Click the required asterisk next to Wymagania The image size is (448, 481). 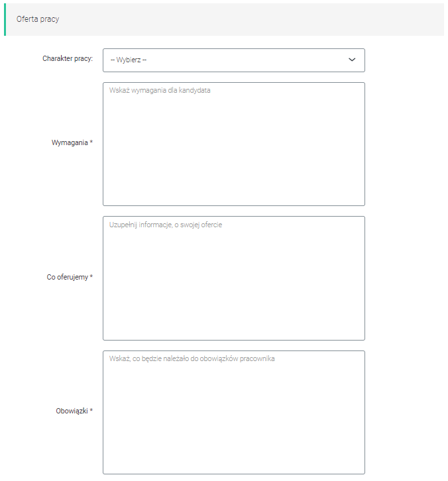click(91, 143)
